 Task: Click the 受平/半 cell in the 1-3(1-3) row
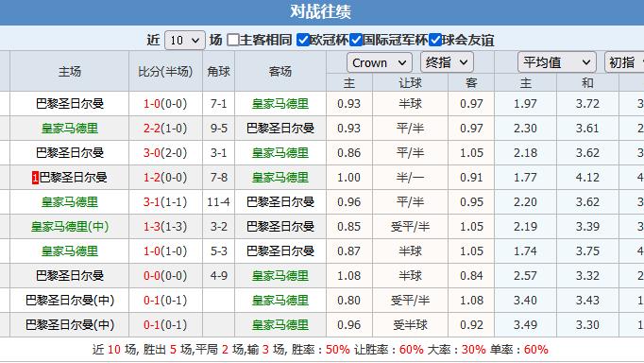pos(410,227)
